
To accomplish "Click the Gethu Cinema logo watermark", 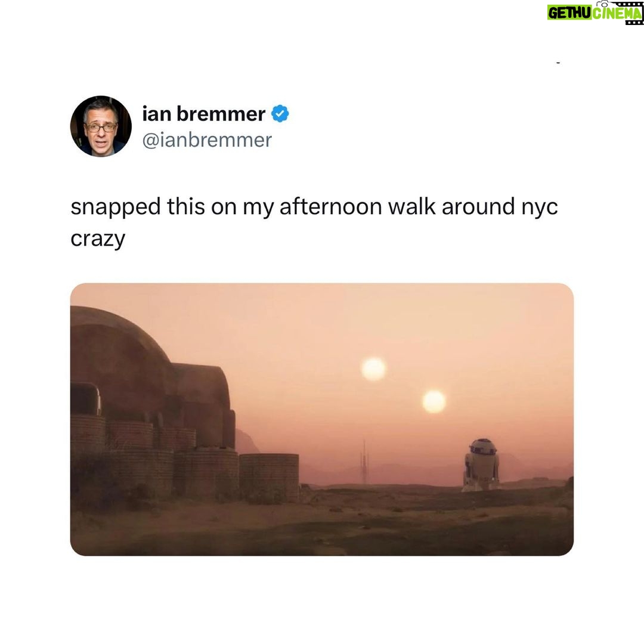I will pos(595,13).
